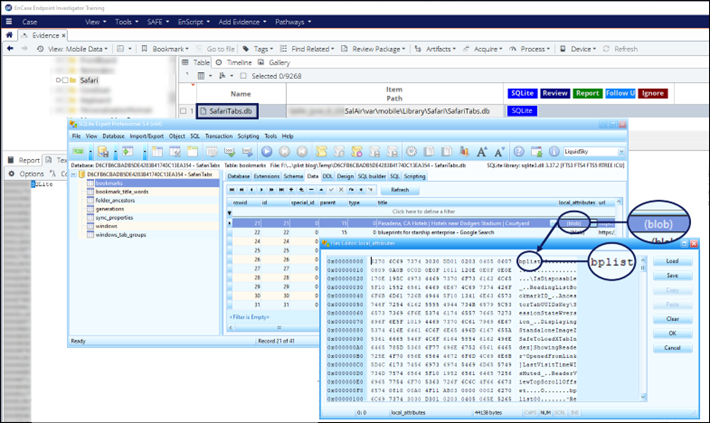Switch to the Gallery view icon
710x423 pixels.
coord(262,61)
